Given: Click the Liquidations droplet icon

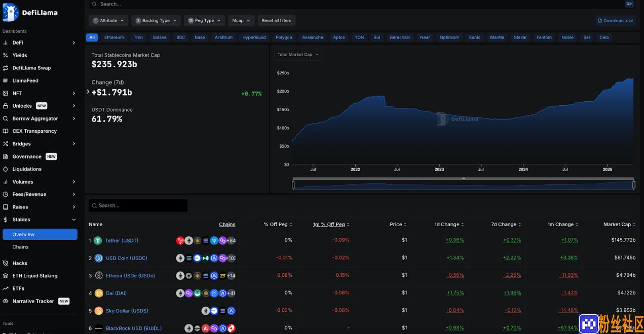Looking at the screenshot, I should [x=6, y=169].
